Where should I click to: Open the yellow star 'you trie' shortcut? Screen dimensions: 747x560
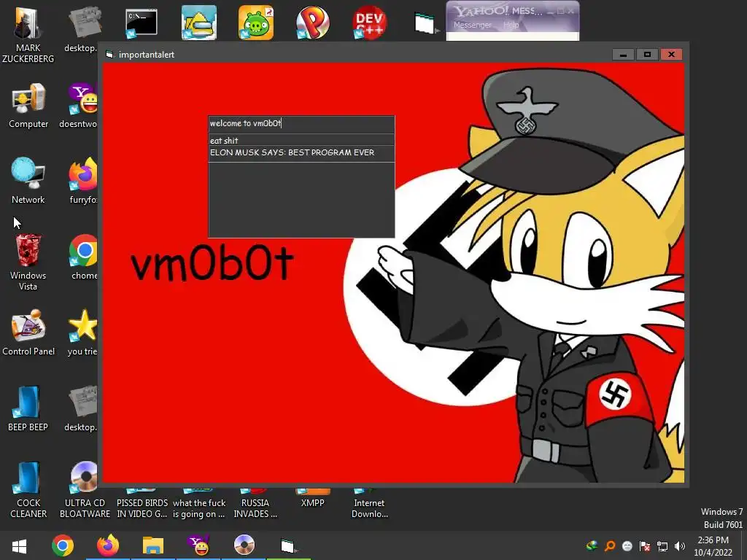click(82, 332)
